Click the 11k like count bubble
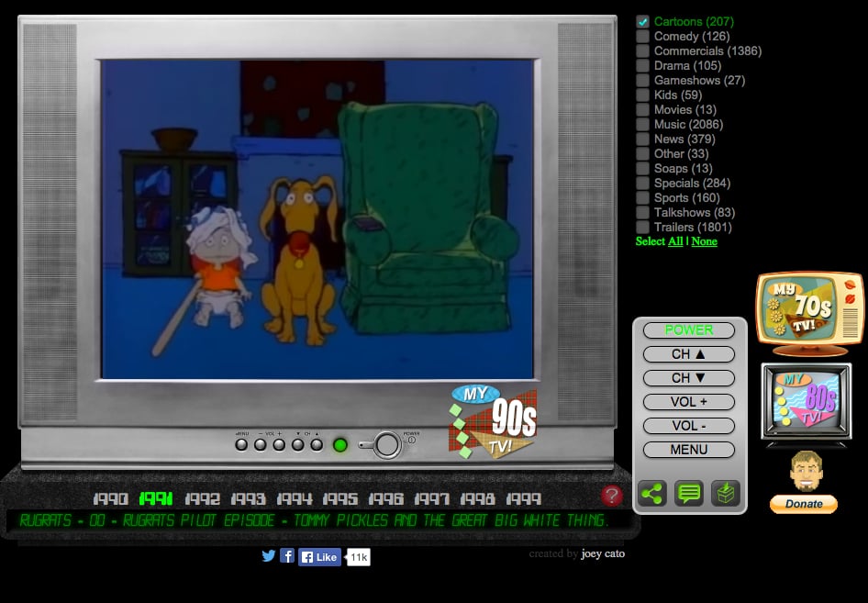868x603 pixels. tap(358, 557)
